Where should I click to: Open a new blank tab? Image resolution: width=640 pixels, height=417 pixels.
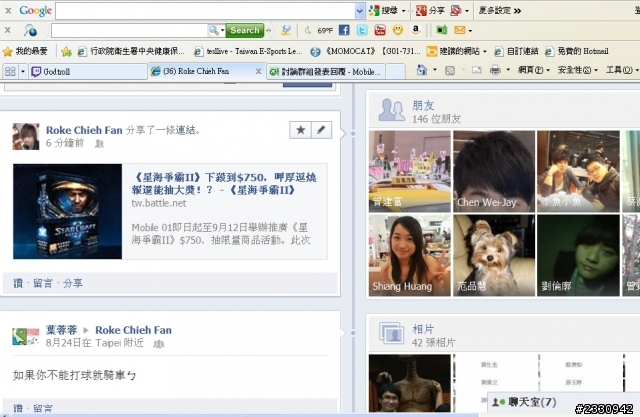pos(396,72)
